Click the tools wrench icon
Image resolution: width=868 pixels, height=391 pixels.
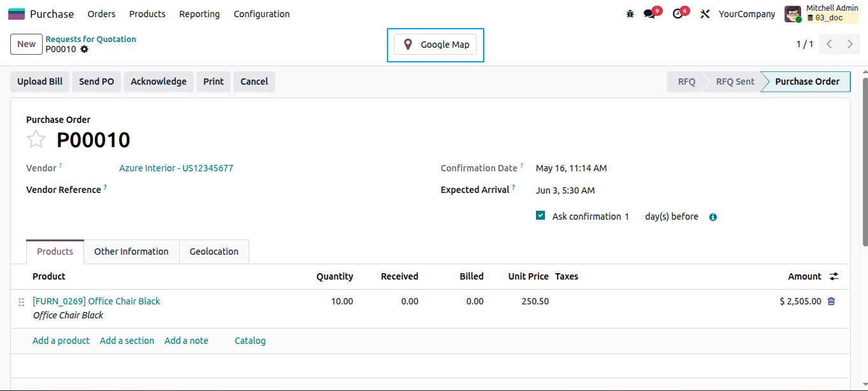[x=705, y=14]
